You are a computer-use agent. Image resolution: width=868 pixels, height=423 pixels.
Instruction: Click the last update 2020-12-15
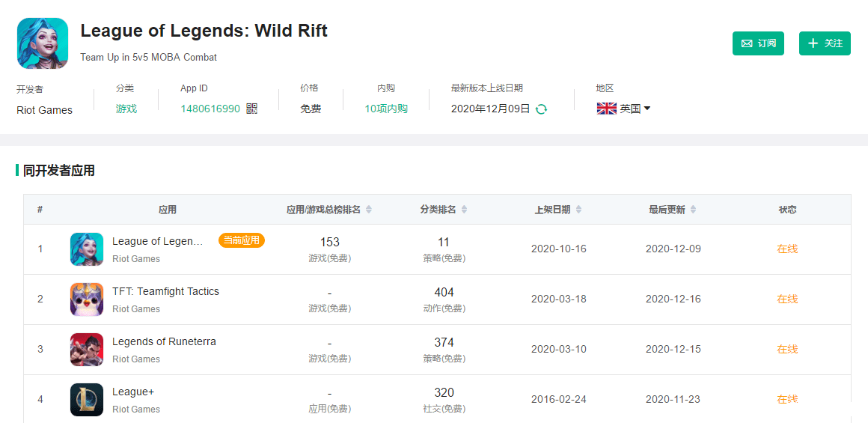click(673, 350)
